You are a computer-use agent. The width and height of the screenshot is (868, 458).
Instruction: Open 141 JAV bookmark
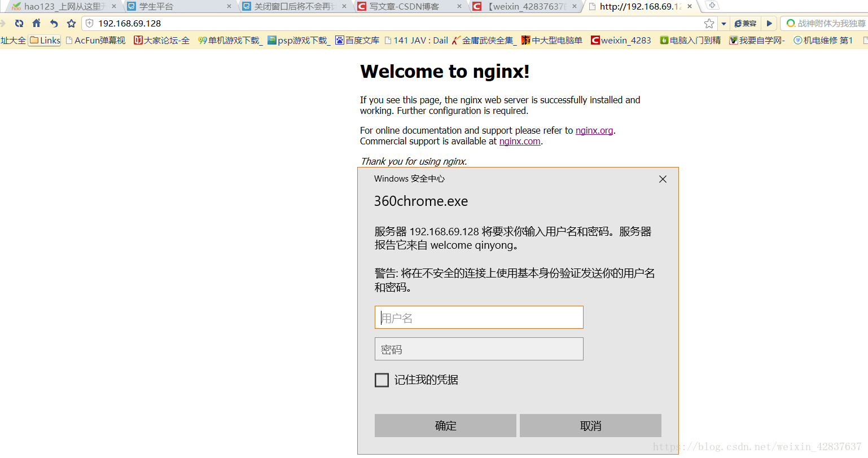point(417,40)
